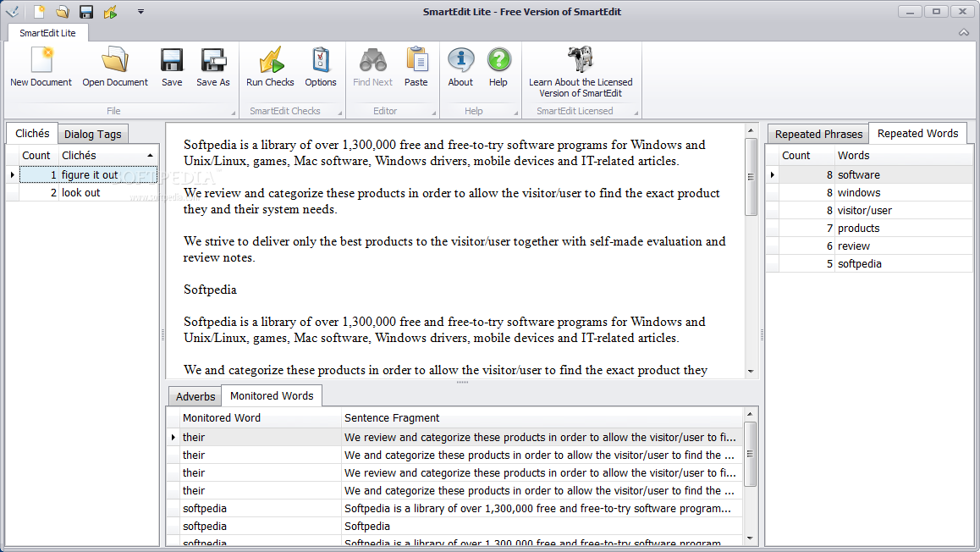The image size is (980, 552).
Task: Select the SmartEdit Lite ribbon tab
Action: tap(47, 33)
